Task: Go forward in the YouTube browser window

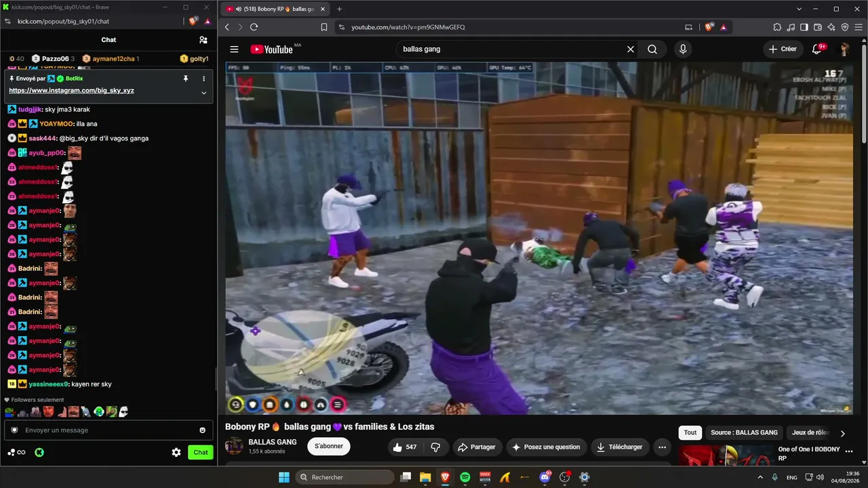Action: 239,27
